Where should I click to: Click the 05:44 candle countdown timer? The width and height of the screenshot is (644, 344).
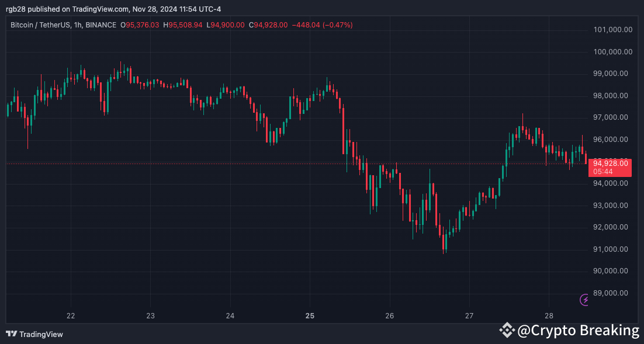(603, 172)
